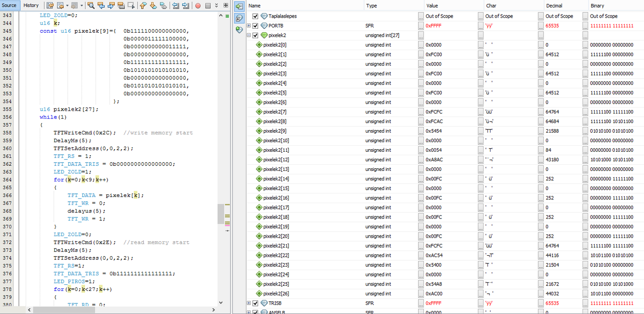Click the middle watches sidebar diamond icon
Viewport: 644px width, 314px height.
click(x=239, y=18)
